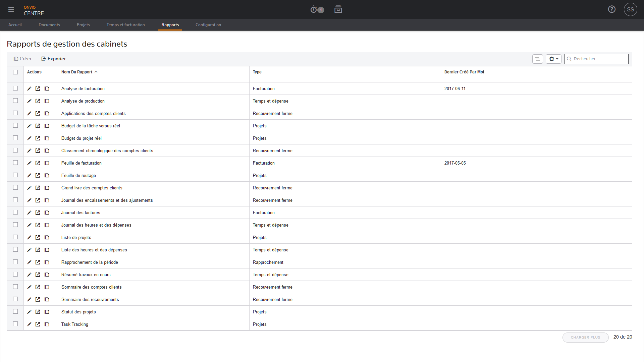Open Task Tracking report in new window
The height and width of the screenshot is (362, 644).
[x=38, y=324]
